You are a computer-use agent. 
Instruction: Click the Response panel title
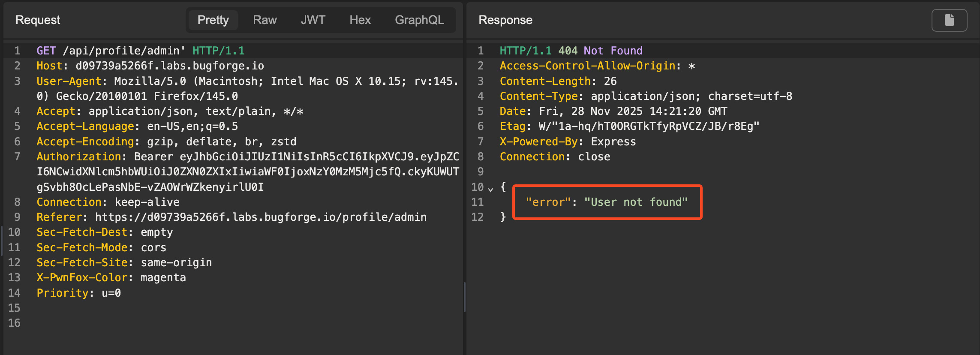coord(505,20)
